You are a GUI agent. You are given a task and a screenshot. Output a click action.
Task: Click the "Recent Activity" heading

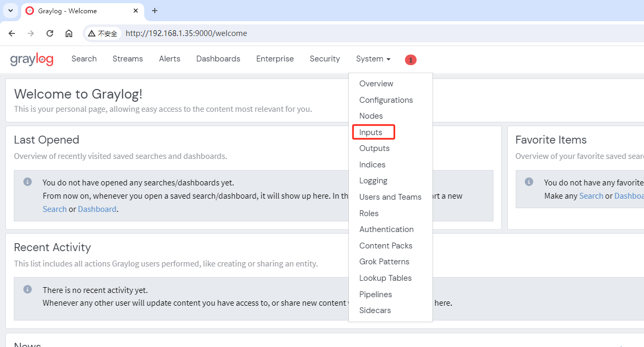click(x=52, y=247)
